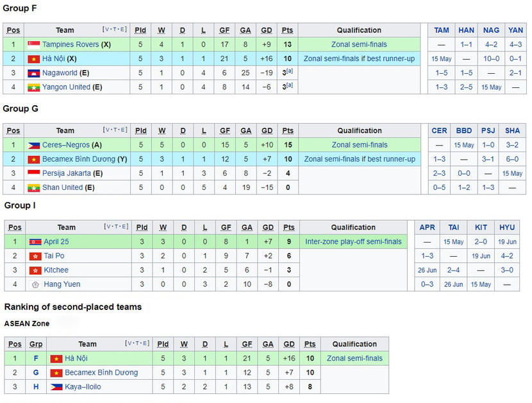The height and width of the screenshot is (403, 532).
Task: Click footnote [a] next to Nagaworld's points
Action: [290, 71]
